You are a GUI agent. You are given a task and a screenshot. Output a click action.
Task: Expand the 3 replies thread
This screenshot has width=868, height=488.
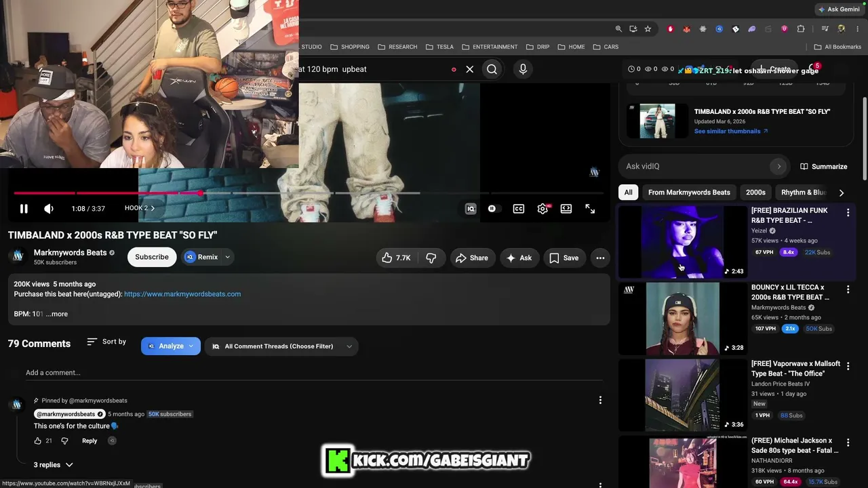[x=54, y=465]
